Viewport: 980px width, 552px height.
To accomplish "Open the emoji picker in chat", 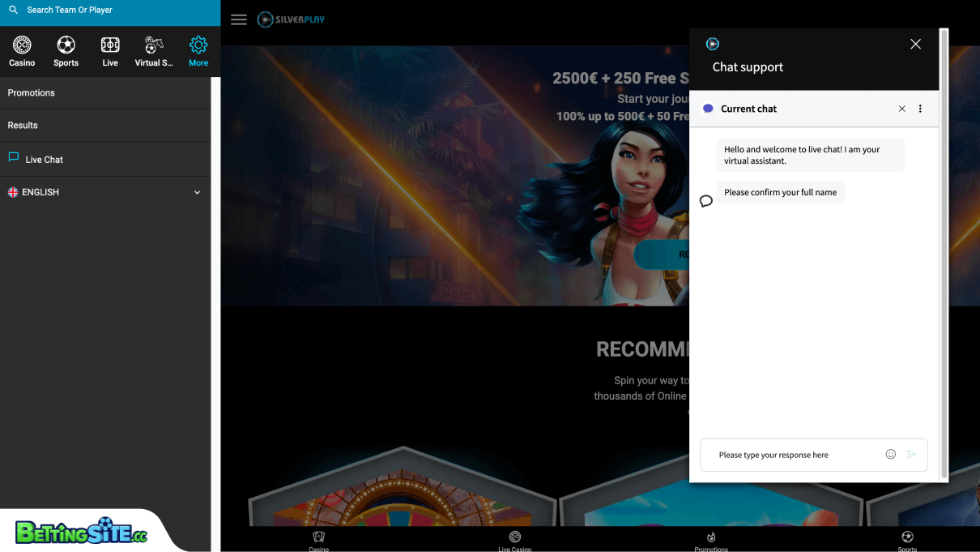I will tap(891, 455).
